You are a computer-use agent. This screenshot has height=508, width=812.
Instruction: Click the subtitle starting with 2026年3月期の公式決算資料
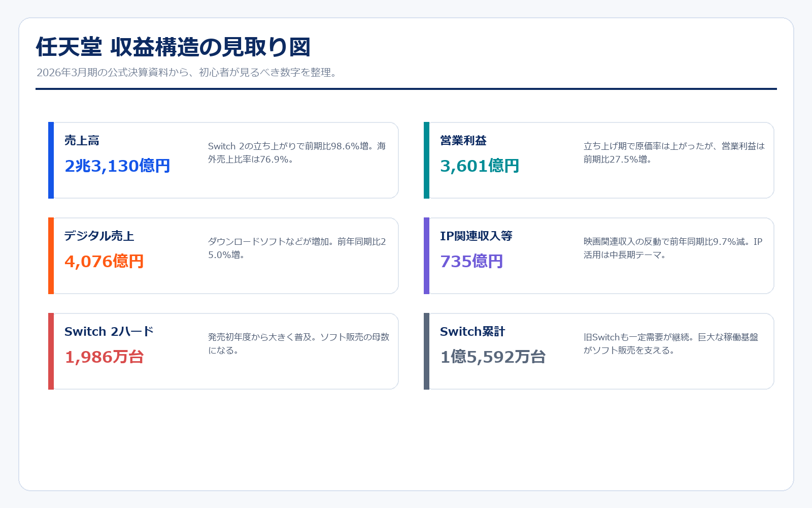[187, 72]
